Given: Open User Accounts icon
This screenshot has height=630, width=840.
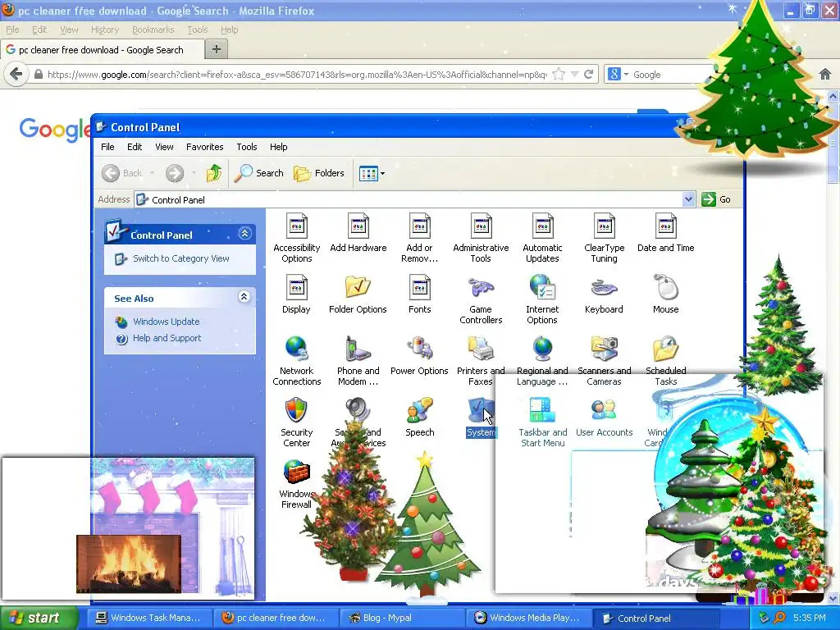Looking at the screenshot, I should (x=604, y=418).
